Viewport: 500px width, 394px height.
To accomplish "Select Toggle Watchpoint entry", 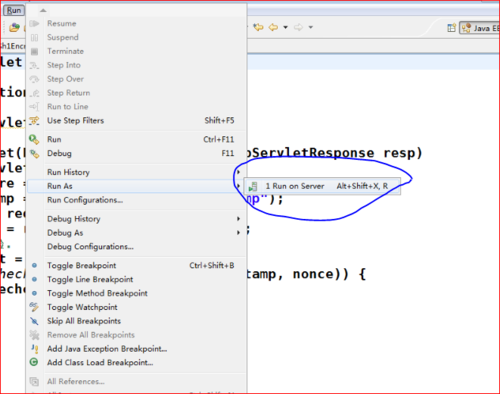I will point(137,307).
